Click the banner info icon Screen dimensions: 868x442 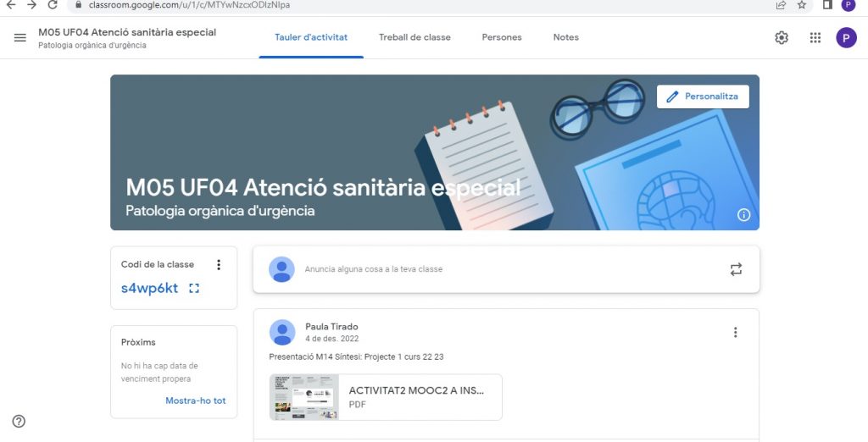[x=743, y=215]
